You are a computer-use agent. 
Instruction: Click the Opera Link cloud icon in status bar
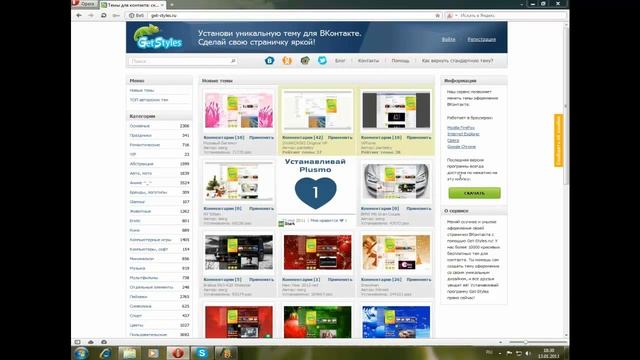[91, 342]
